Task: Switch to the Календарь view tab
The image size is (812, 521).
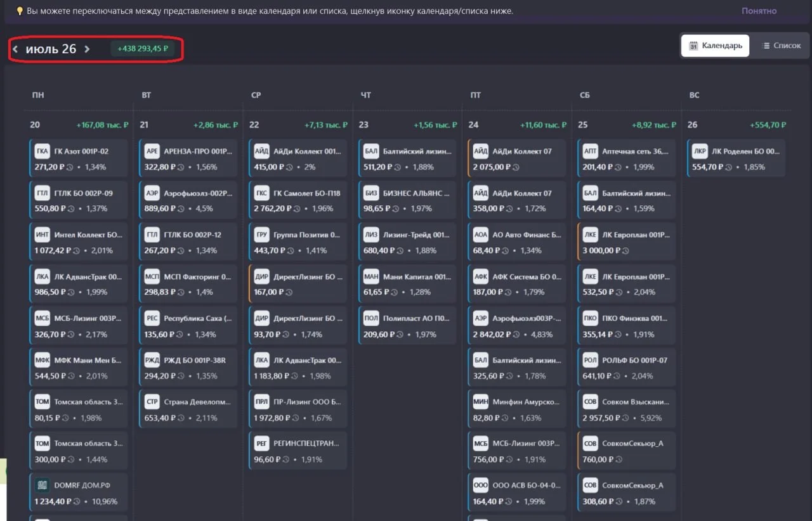Action: [716, 46]
